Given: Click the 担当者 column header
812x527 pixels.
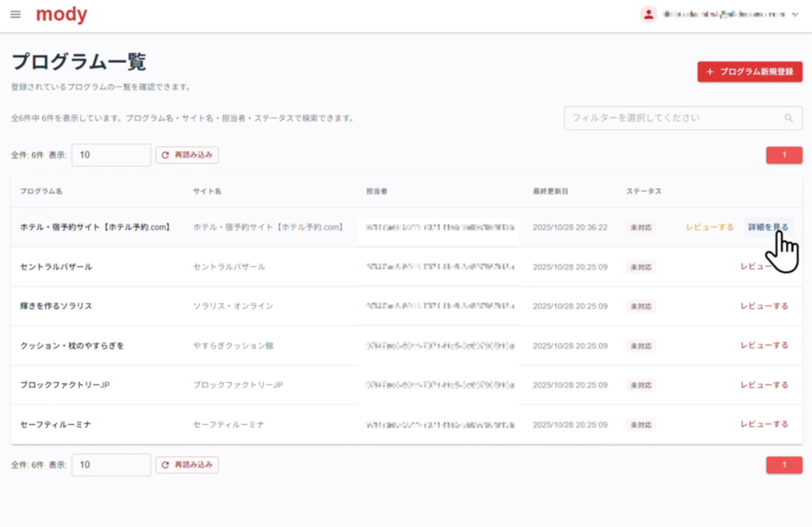Looking at the screenshot, I should pos(377,191).
